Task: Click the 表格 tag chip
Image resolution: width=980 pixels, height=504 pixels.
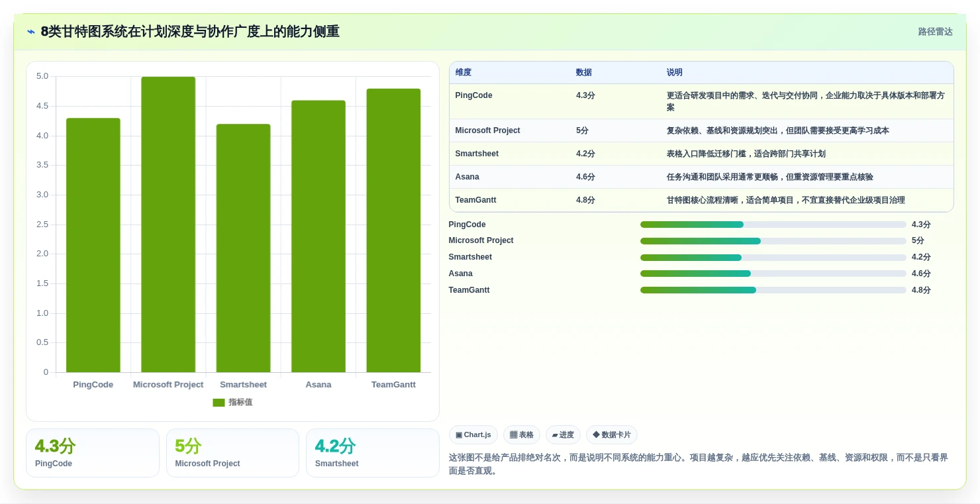Action: 522,435
